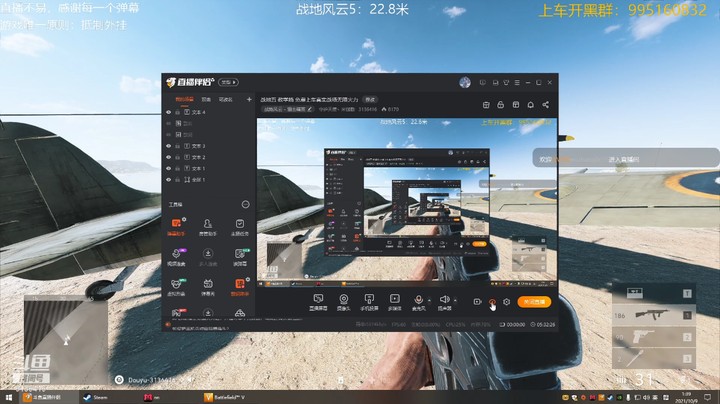The width and height of the screenshot is (720, 404).
Task: Open settings gear beside the orange live button
Action: 506,302
